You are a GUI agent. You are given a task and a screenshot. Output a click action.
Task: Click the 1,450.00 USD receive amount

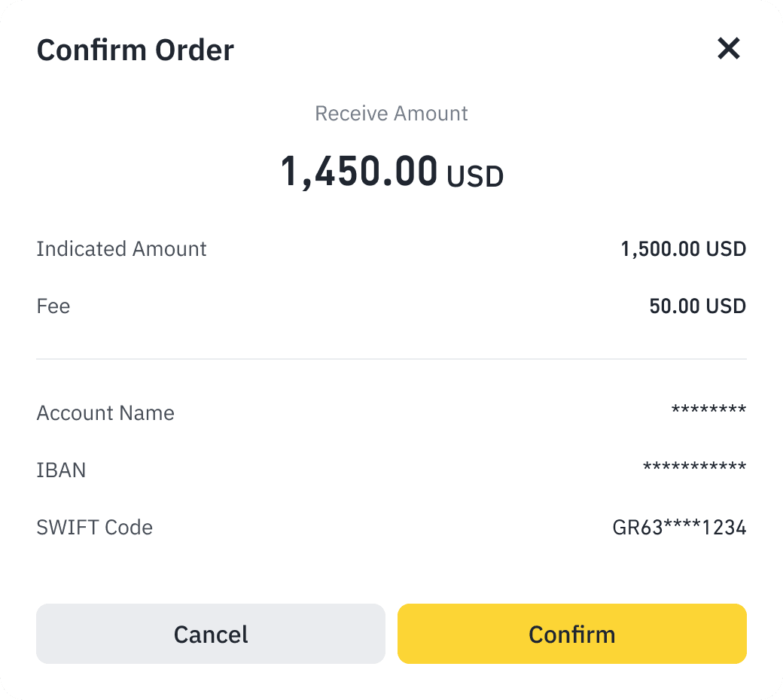pyautogui.click(x=359, y=171)
